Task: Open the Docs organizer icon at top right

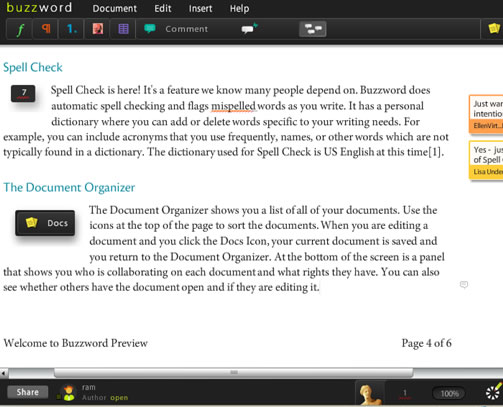Action: pyautogui.click(x=494, y=28)
